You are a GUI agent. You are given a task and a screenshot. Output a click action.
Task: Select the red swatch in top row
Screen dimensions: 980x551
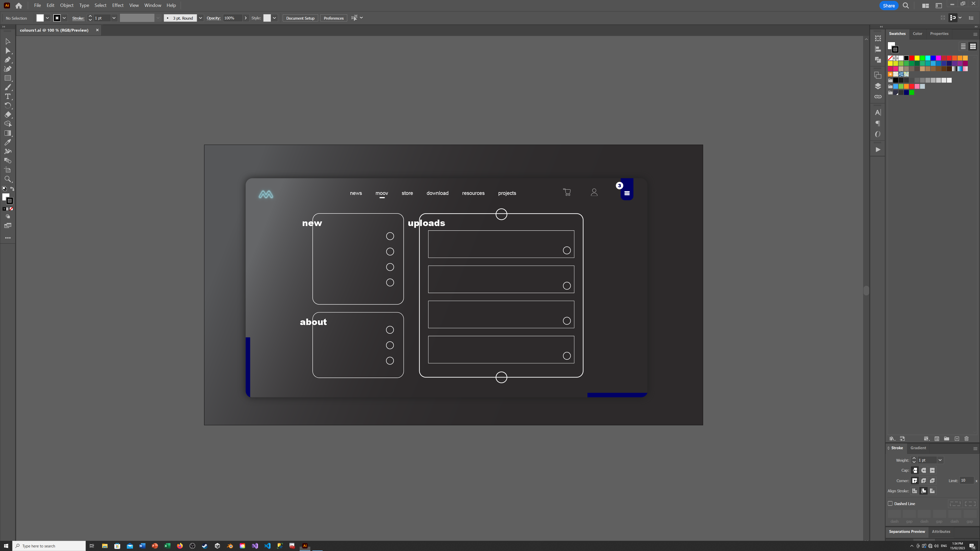(912, 58)
